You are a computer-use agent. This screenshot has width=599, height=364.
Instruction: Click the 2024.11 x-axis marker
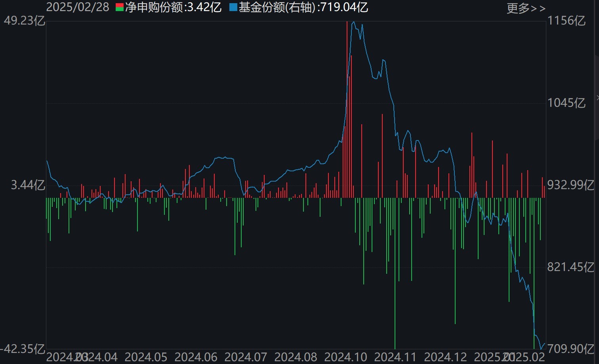click(395, 357)
